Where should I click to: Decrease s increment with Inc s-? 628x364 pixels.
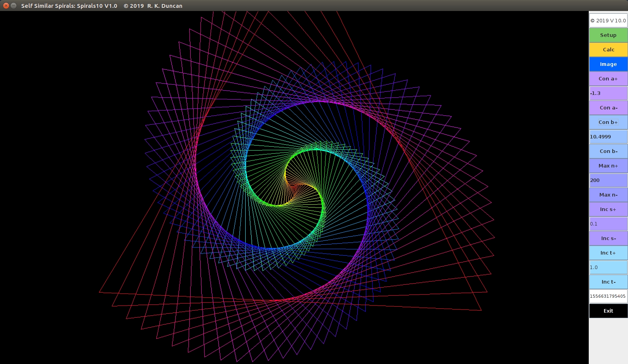[608, 238]
